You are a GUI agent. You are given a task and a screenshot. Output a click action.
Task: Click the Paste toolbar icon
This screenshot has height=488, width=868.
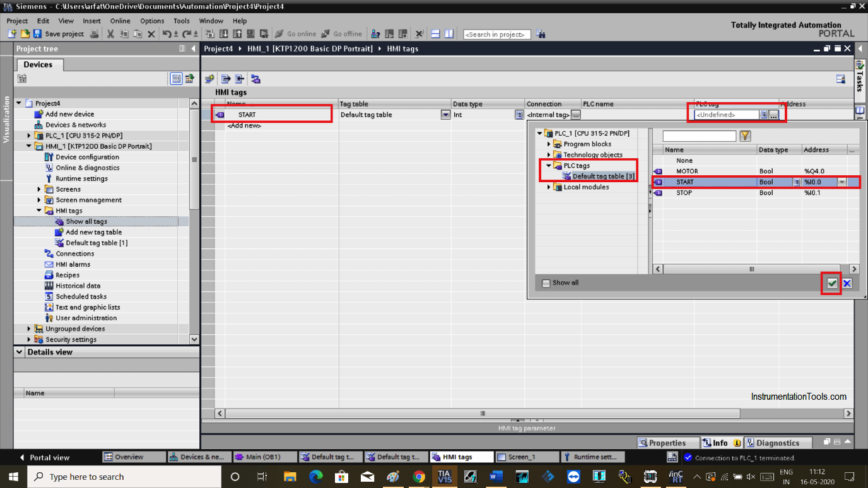138,34
